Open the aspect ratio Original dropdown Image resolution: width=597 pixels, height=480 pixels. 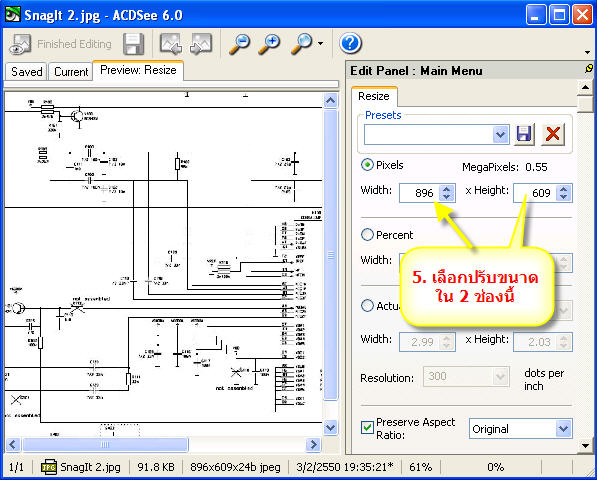[x=563, y=429]
